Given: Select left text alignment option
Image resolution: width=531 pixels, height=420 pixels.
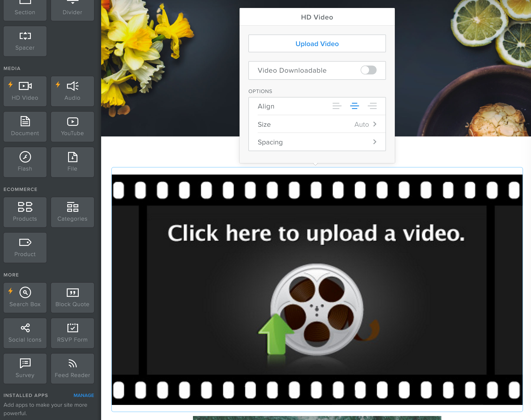Looking at the screenshot, I should (337, 106).
